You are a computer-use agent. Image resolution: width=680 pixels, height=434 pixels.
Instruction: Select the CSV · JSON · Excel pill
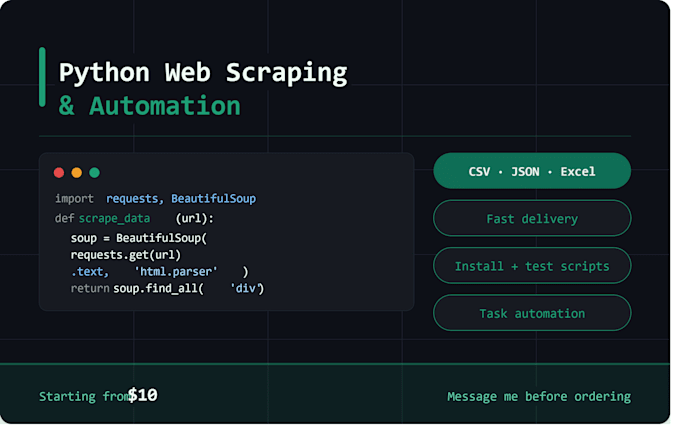click(x=532, y=171)
